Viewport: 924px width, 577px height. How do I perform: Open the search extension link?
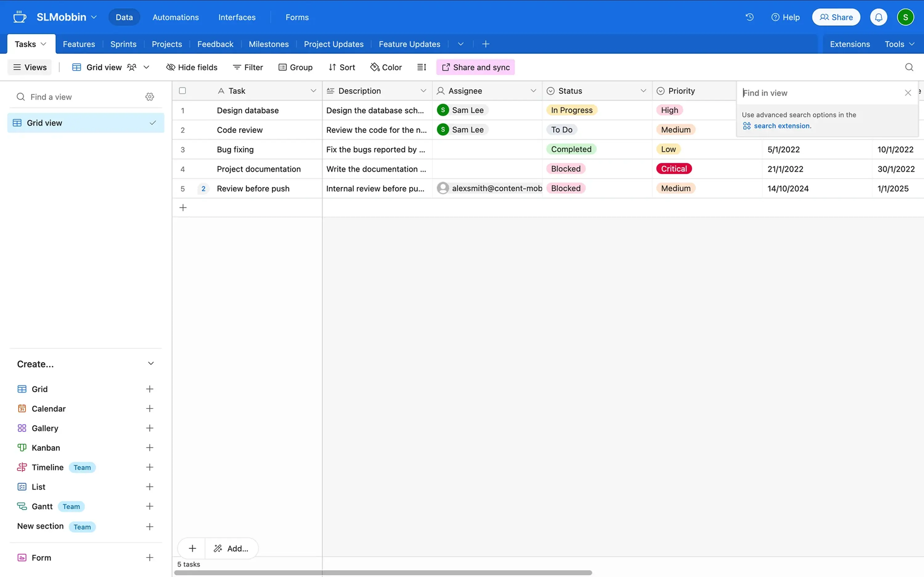[781, 126]
